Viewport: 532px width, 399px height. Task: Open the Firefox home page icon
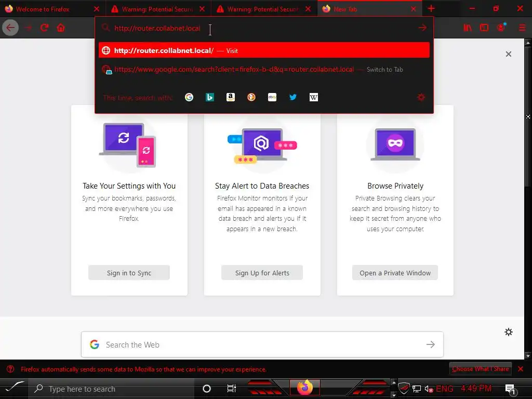pyautogui.click(x=61, y=28)
